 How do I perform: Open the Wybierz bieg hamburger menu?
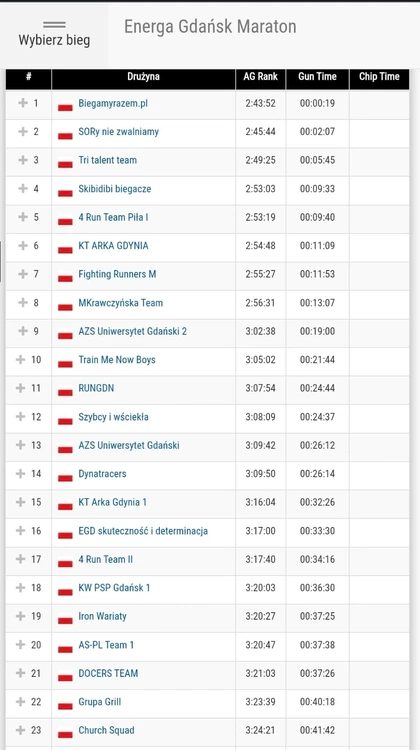click(x=54, y=33)
